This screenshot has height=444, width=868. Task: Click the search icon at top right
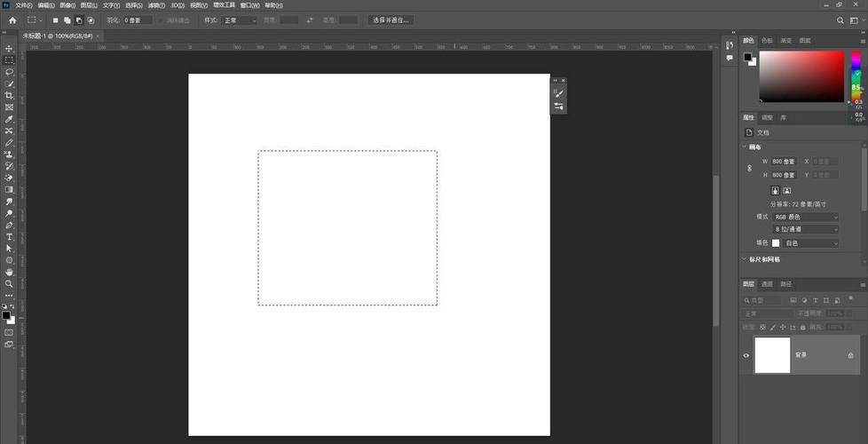click(840, 20)
